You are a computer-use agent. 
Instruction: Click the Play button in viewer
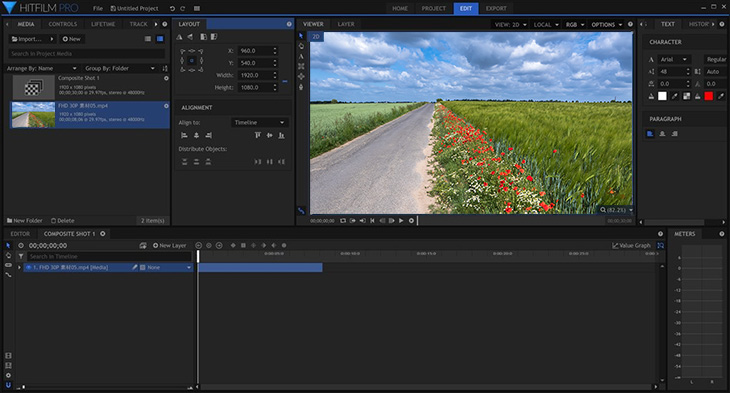click(401, 221)
